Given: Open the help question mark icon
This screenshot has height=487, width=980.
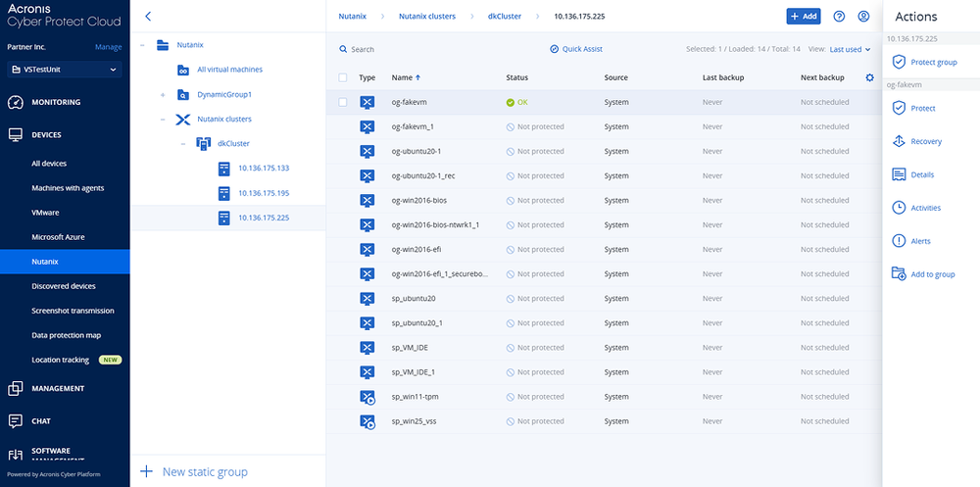Looking at the screenshot, I should point(840,17).
